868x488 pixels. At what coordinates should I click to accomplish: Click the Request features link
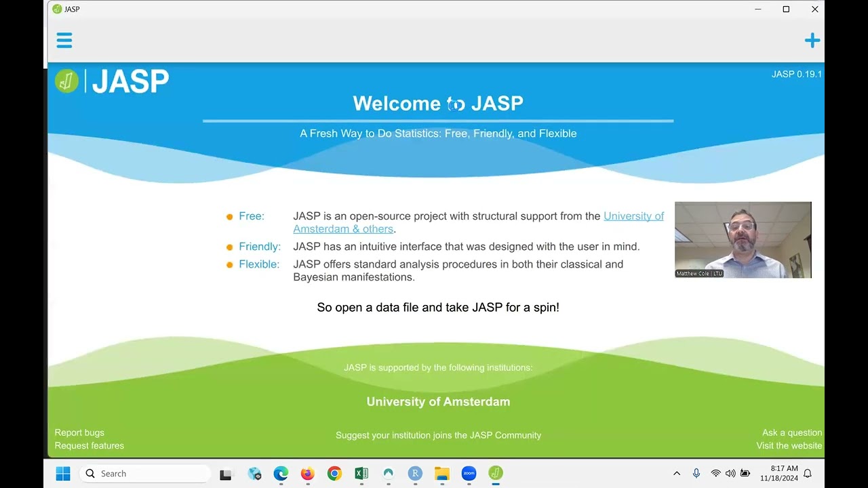tap(90, 445)
